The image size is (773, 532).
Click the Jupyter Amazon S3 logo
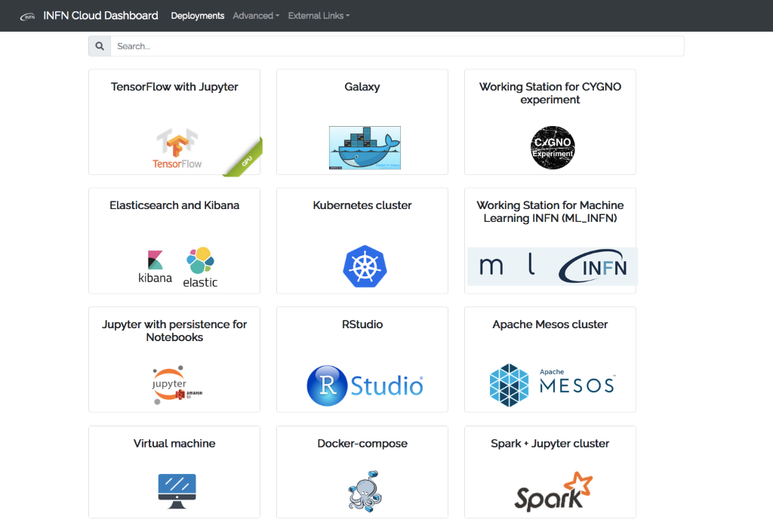coord(177,385)
